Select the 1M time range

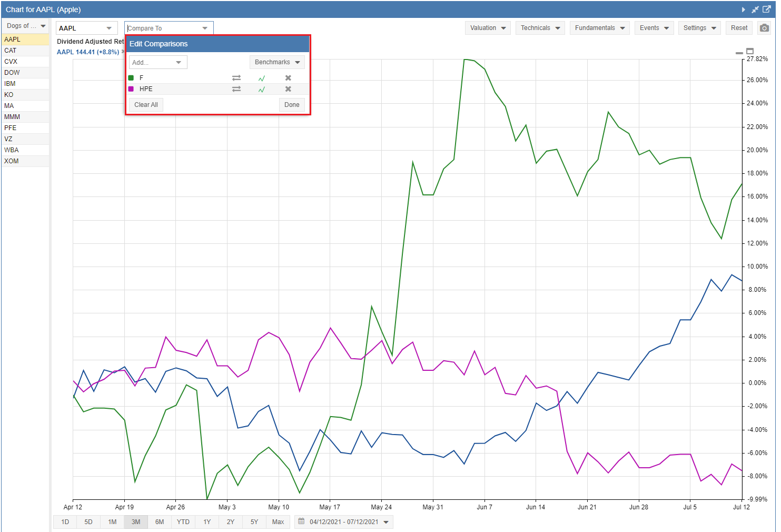click(x=112, y=522)
